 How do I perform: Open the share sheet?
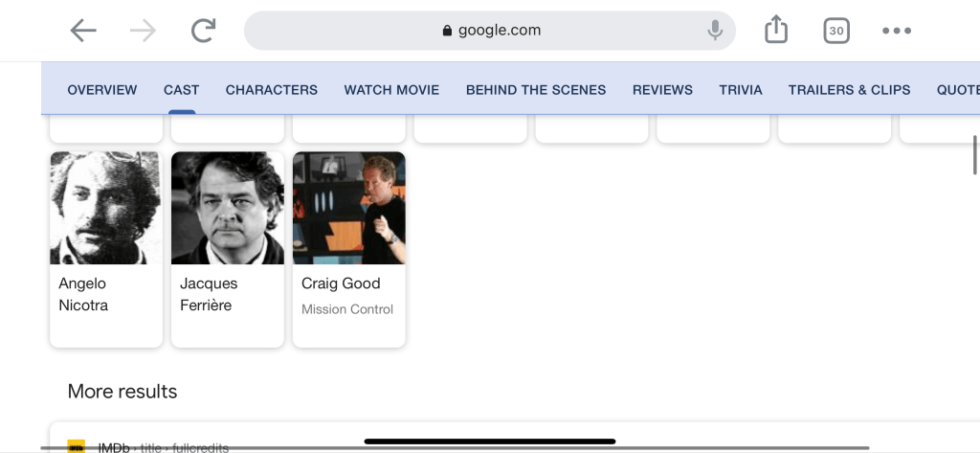click(776, 31)
